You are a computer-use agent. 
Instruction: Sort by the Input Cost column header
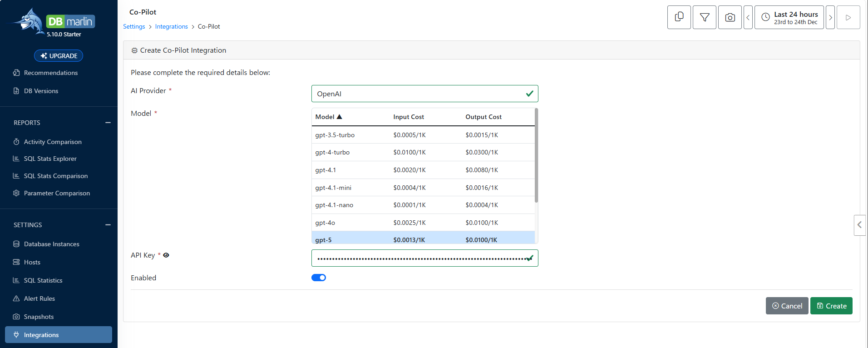click(409, 117)
